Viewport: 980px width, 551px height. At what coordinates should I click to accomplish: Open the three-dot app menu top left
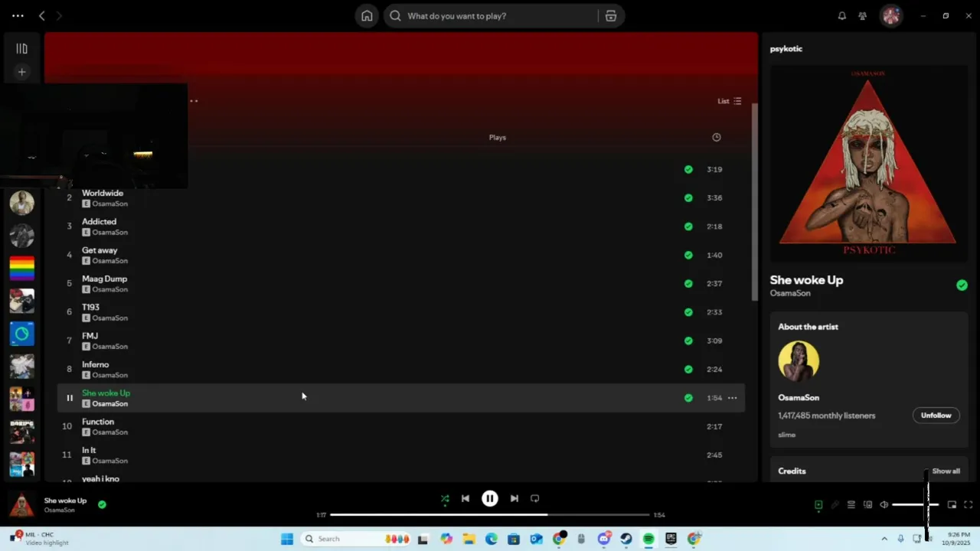click(x=18, y=16)
